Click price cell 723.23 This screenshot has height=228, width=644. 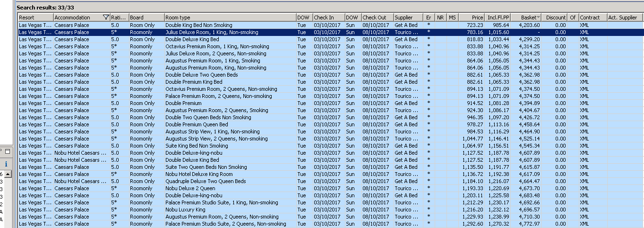[475, 25]
